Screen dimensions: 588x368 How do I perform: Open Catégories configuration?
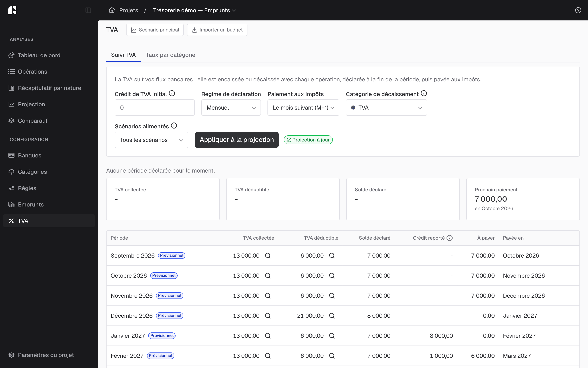49,172
